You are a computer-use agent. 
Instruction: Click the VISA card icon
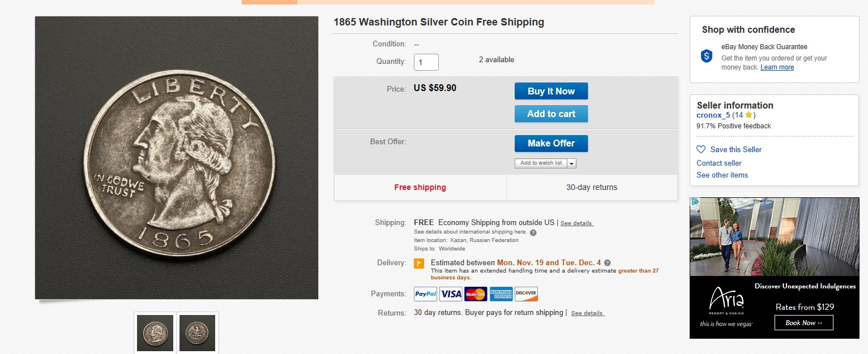coord(451,294)
